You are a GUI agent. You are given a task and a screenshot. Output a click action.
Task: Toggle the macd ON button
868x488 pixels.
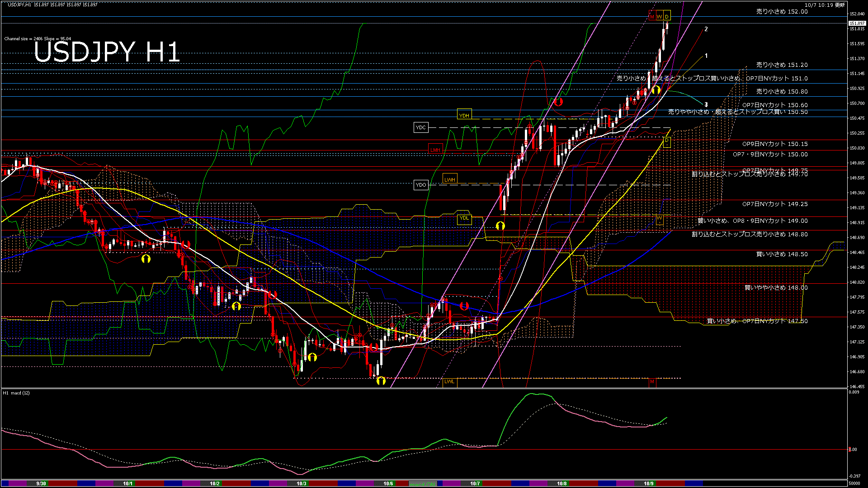tap(423, 484)
